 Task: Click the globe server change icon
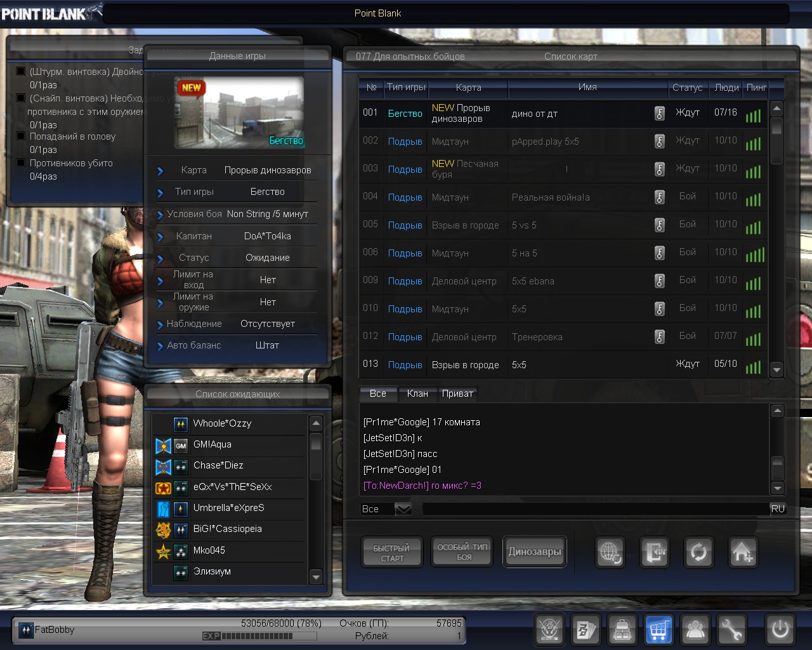pyautogui.click(x=610, y=552)
